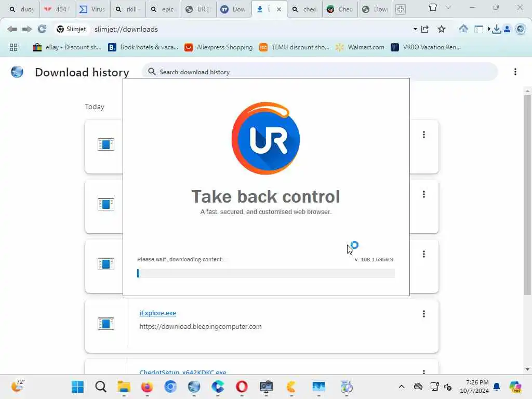Click the Search download history field
This screenshot has width=532, height=399.
pyautogui.click(x=320, y=72)
